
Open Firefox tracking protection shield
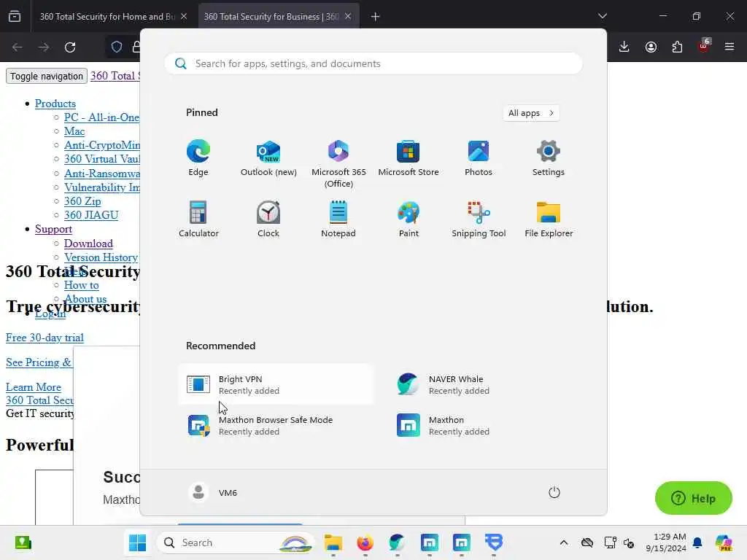point(117,47)
